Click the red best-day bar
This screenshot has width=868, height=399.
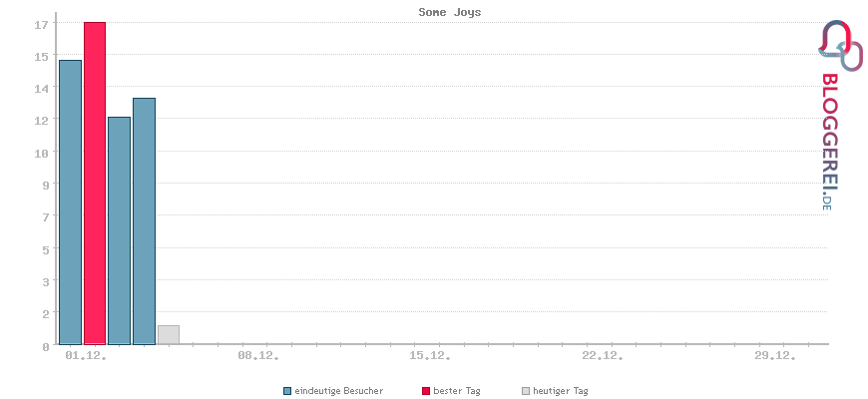click(95, 184)
